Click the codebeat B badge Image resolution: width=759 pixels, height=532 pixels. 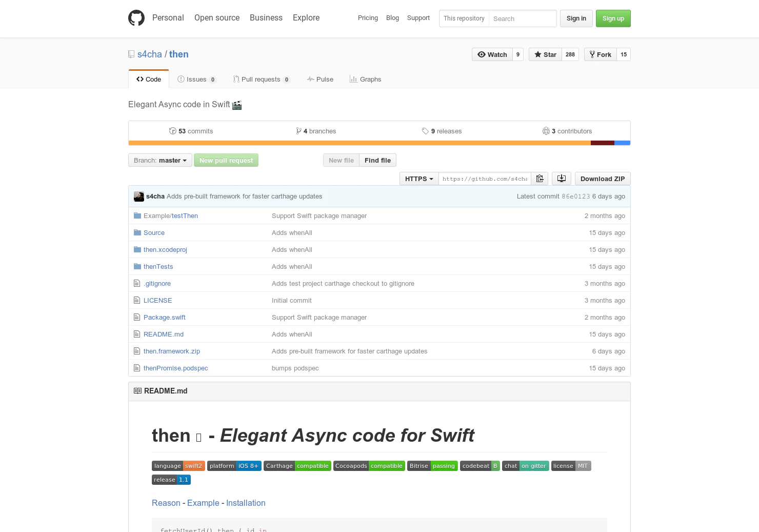click(x=480, y=466)
